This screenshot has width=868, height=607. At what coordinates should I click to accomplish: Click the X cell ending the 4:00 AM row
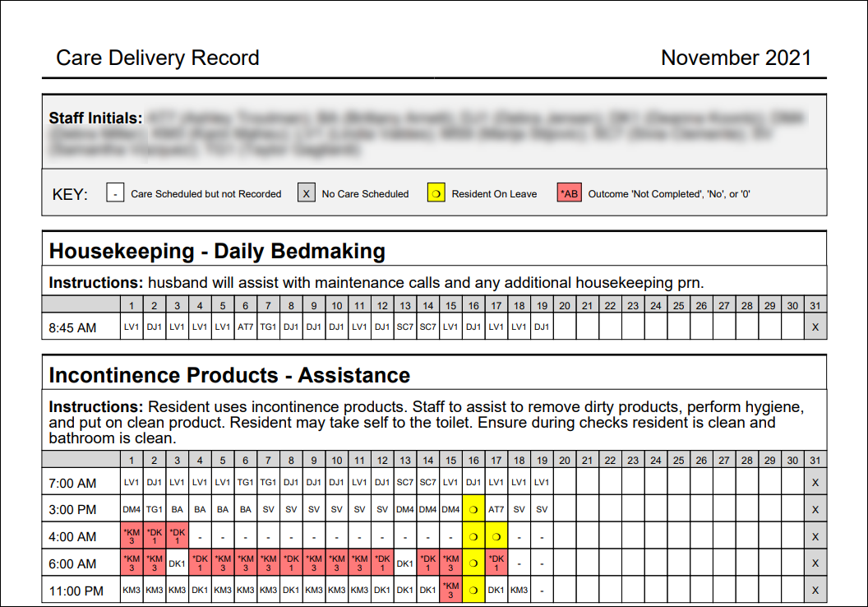click(815, 536)
